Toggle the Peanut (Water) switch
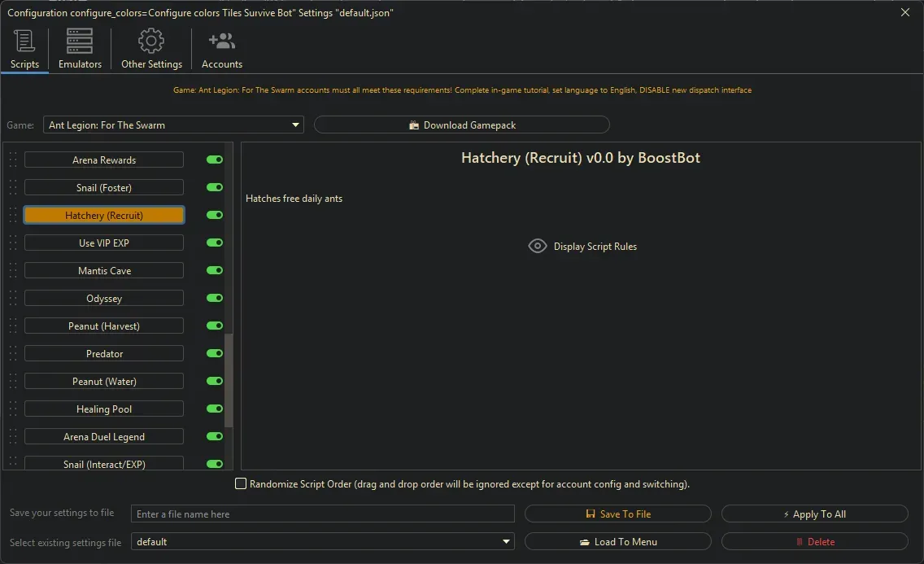The image size is (924, 564). point(215,382)
